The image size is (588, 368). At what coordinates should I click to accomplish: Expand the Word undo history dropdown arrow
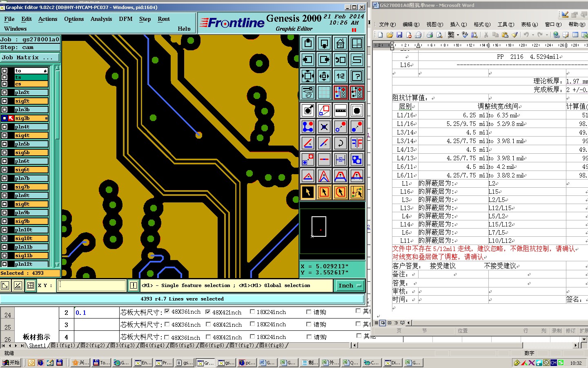coord(533,35)
